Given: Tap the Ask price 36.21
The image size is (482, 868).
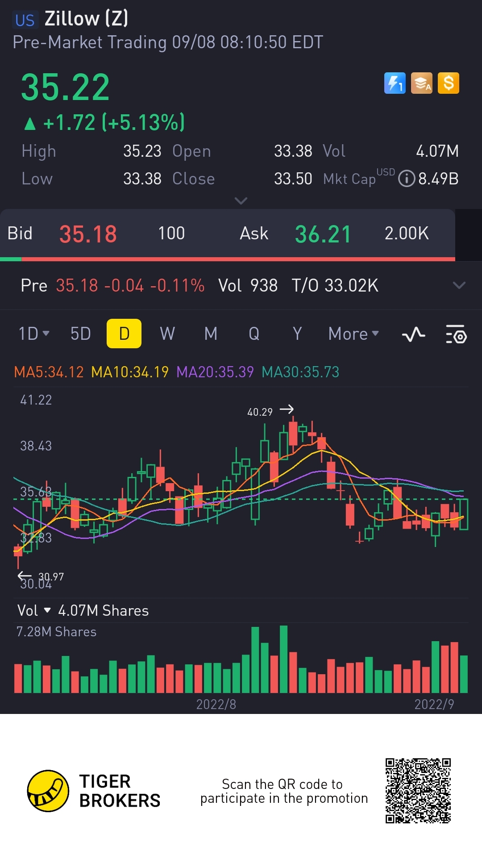Looking at the screenshot, I should tap(323, 234).
